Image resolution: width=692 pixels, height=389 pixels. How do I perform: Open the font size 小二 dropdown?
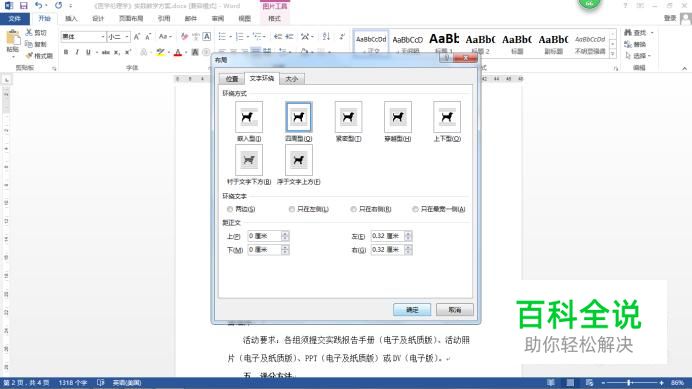pyautogui.click(x=127, y=37)
